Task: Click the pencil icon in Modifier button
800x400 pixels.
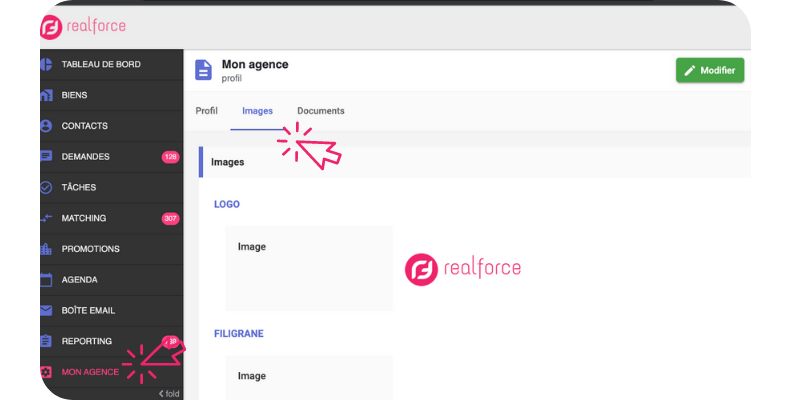Action: click(690, 70)
